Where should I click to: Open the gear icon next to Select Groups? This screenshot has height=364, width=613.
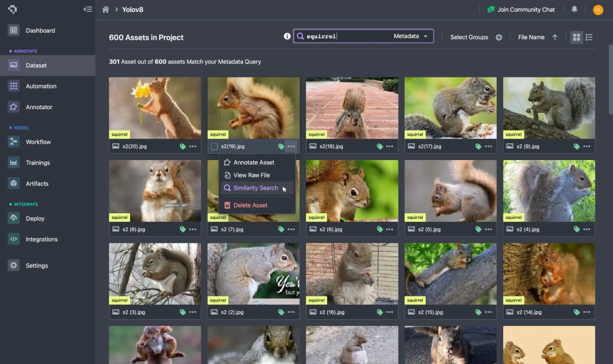[498, 37]
